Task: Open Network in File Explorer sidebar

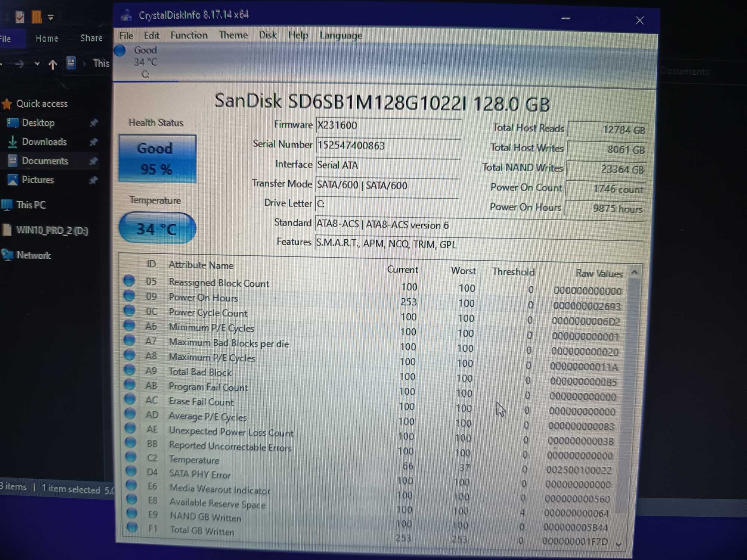Action: click(x=27, y=255)
